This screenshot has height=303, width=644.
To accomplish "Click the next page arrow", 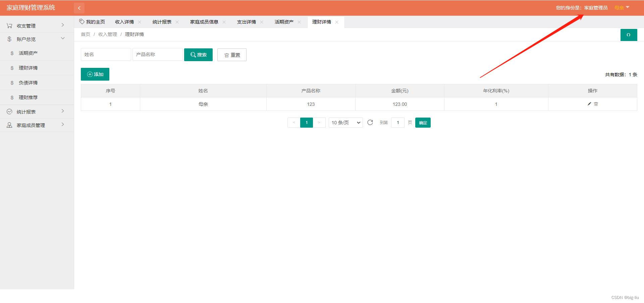I will [x=319, y=123].
